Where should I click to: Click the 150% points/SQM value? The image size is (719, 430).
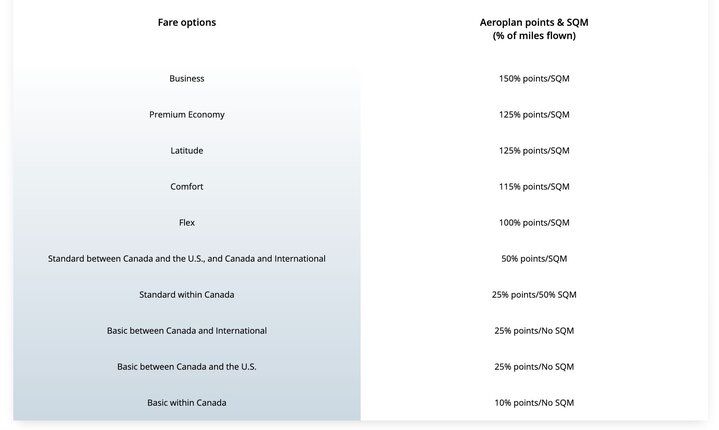tap(534, 78)
